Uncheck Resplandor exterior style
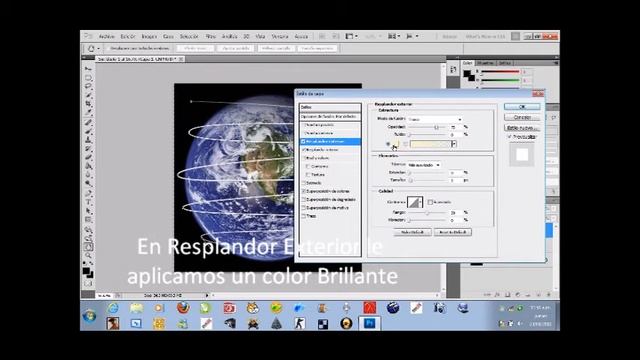The image size is (640, 360). point(304,141)
